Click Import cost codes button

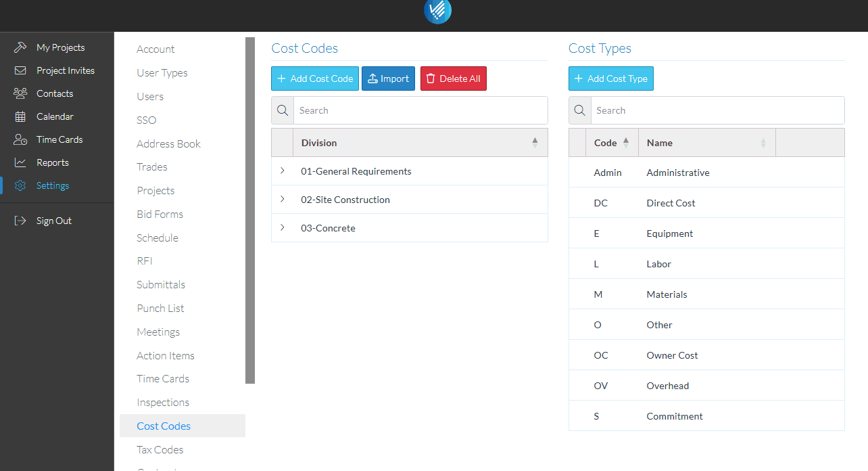388,78
